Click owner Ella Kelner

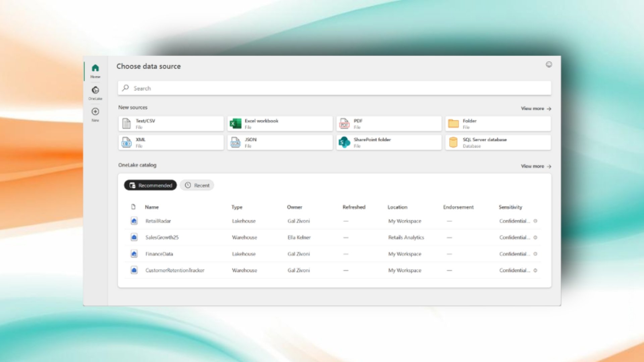coord(299,237)
